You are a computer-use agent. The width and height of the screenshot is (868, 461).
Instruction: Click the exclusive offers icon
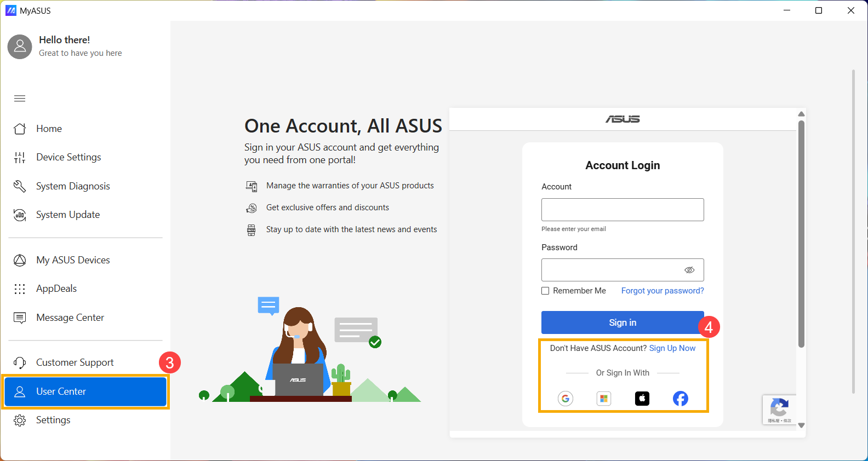click(252, 208)
